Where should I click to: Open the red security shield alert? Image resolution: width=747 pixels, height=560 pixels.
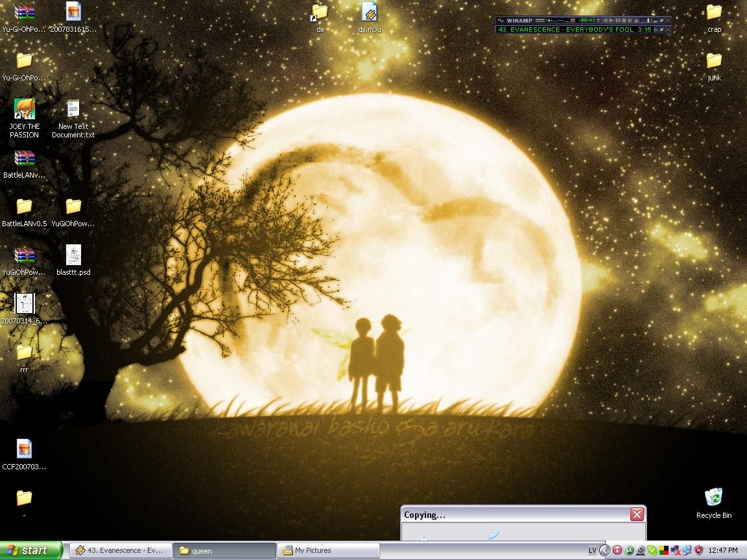click(x=699, y=550)
